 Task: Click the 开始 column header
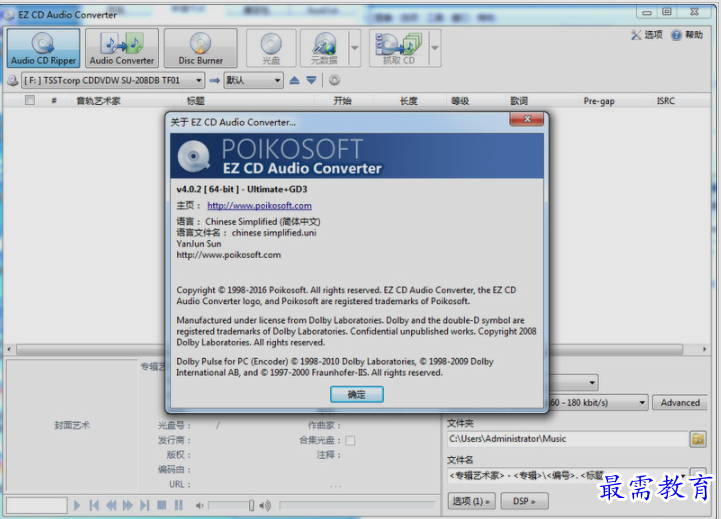click(343, 101)
